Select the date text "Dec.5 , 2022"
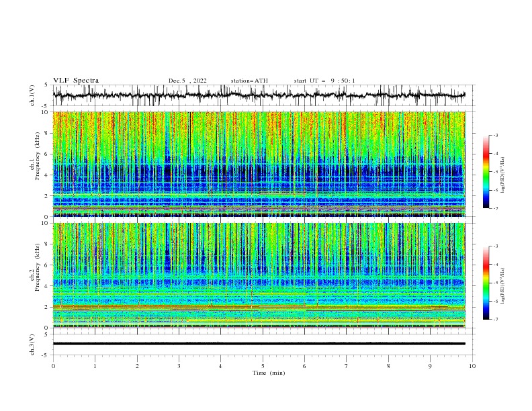The height and width of the screenshot is (411, 532). coord(187,81)
